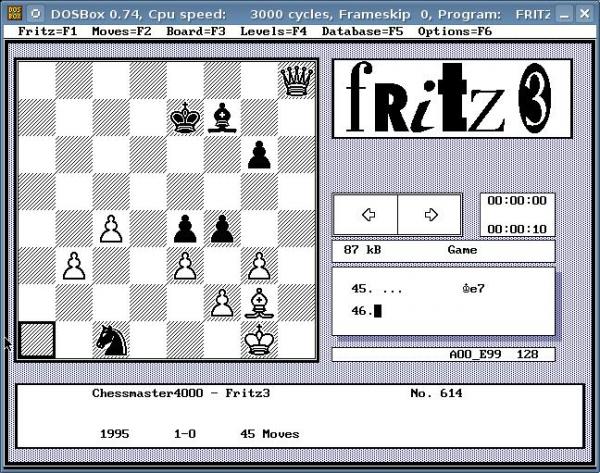Image resolution: width=600 pixels, height=473 pixels.
Task: Open the Levels=F4 menu
Action: [x=274, y=31]
